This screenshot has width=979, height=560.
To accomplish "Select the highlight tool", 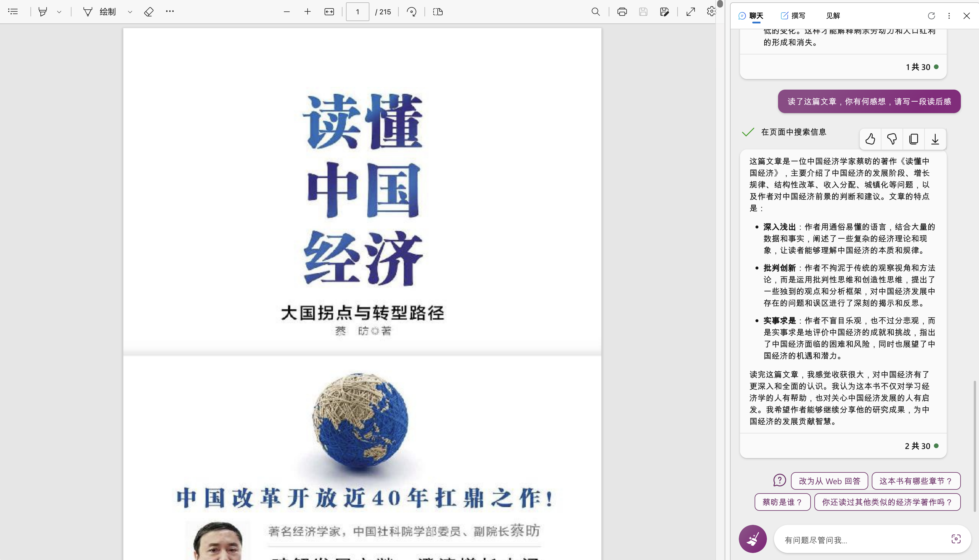I will point(43,11).
